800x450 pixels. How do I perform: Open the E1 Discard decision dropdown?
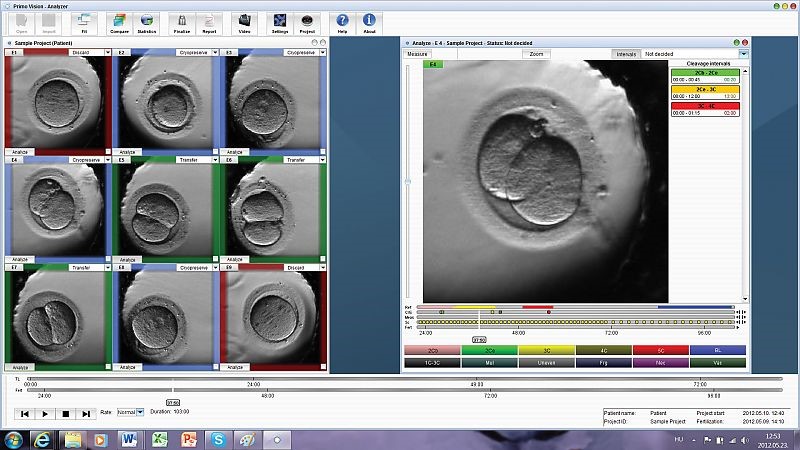click(x=107, y=52)
